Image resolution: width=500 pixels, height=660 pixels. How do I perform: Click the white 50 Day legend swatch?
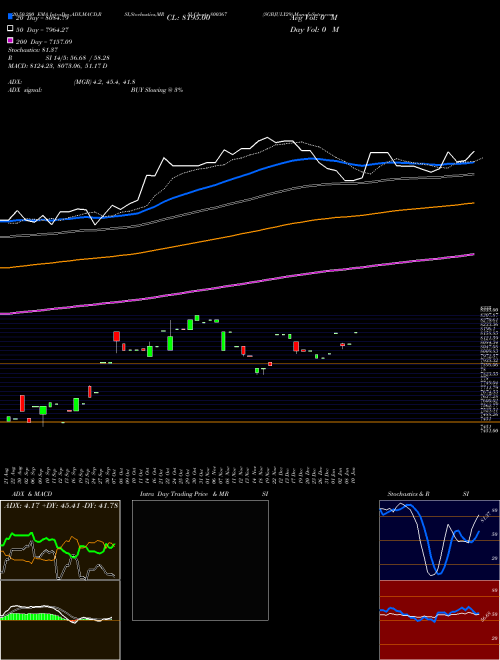point(10,29)
